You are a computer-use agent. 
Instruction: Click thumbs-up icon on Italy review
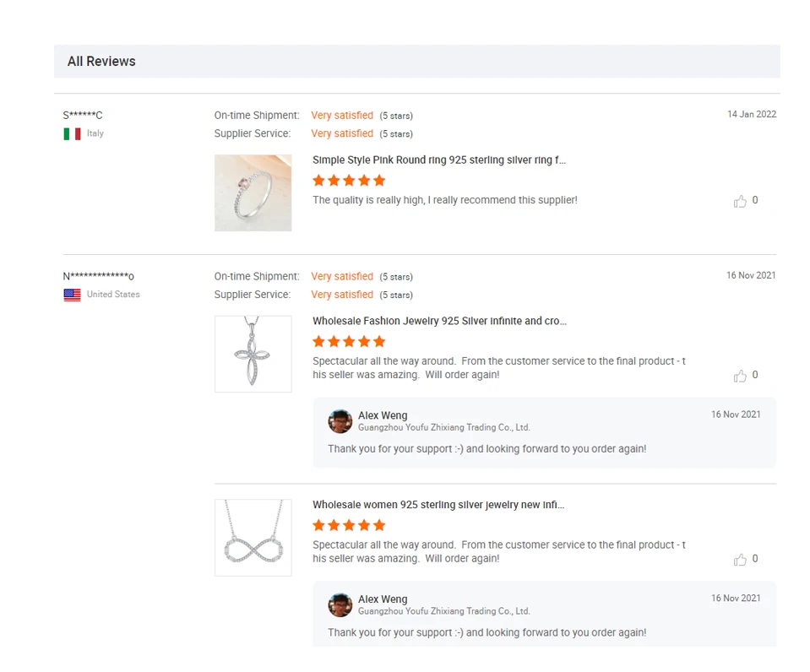(x=740, y=201)
